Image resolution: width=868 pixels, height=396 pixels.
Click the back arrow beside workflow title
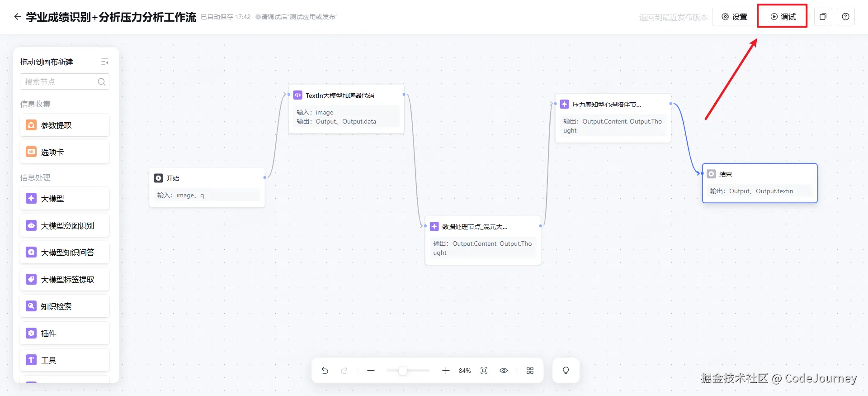point(17,17)
